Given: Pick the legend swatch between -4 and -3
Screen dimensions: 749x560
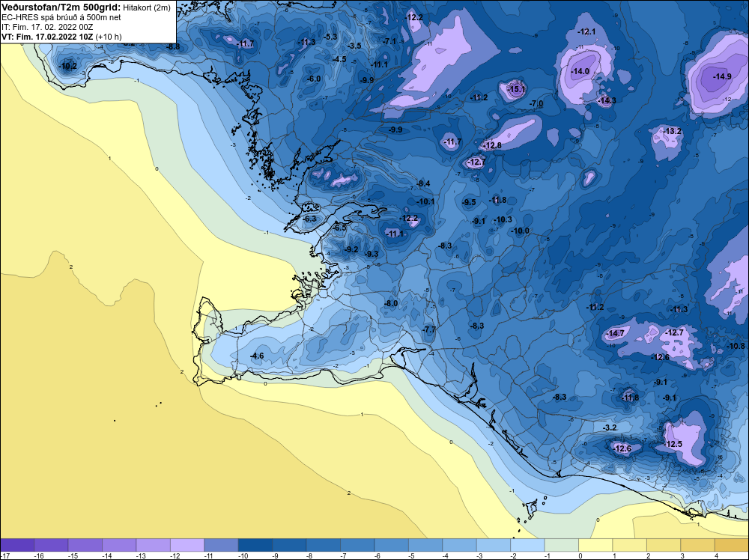Looking at the screenshot, I should coord(460,545).
